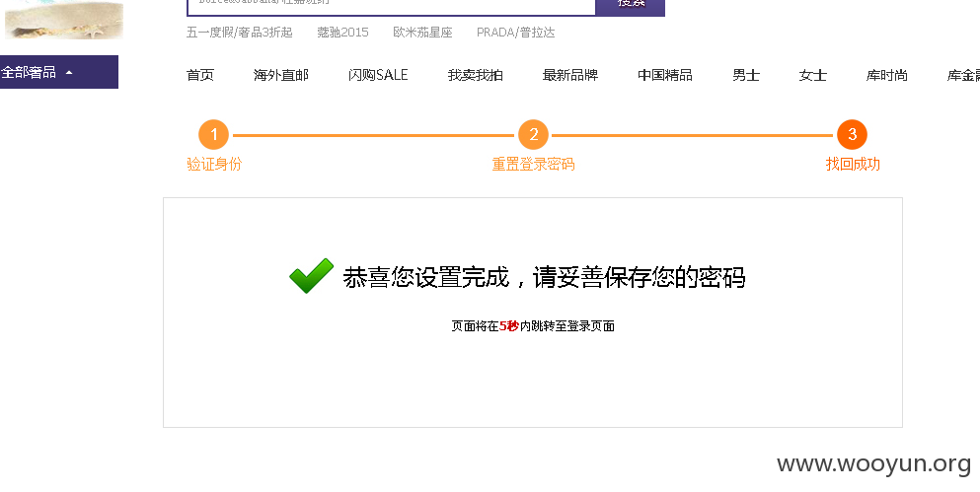980x492 pixels.
Task: Click the 重置登录密码 step label
Action: (533, 165)
